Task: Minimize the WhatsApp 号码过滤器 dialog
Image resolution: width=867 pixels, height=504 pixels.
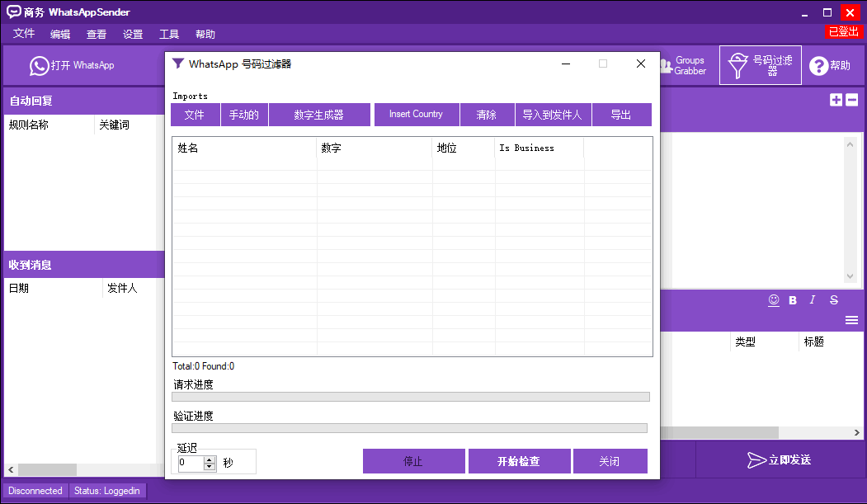Action: (x=566, y=64)
